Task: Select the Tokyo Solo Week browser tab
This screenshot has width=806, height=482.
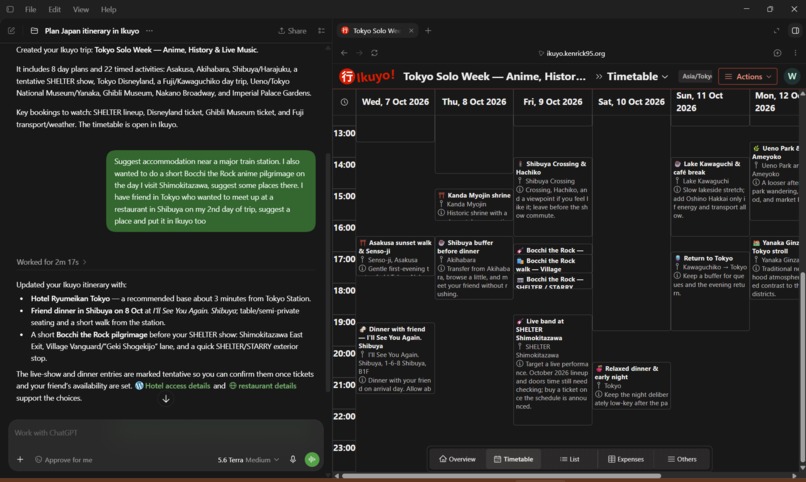Action: (x=378, y=31)
